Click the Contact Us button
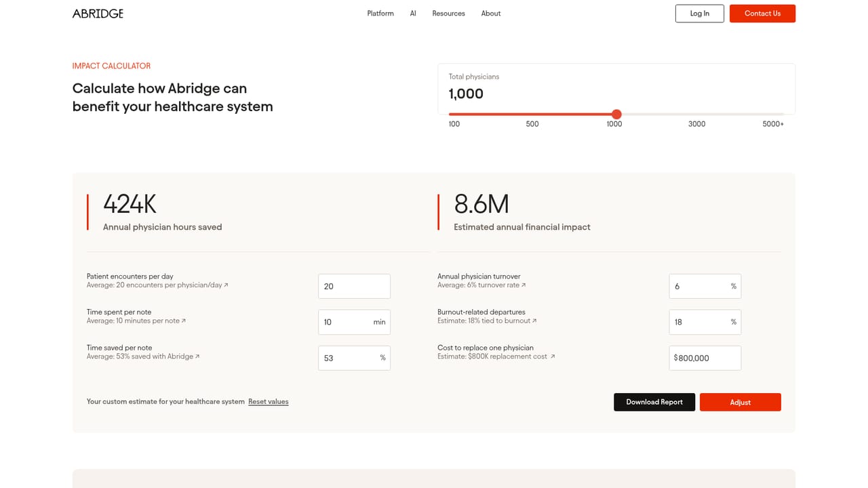 coord(762,14)
